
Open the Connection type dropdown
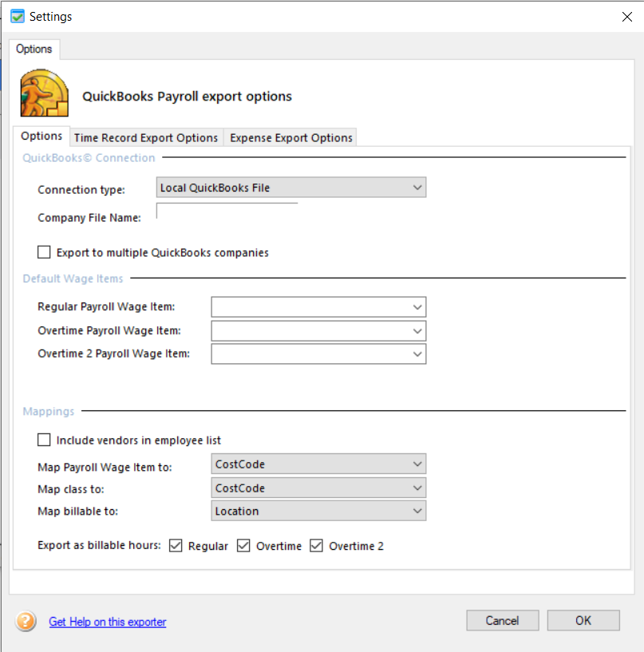(x=291, y=188)
